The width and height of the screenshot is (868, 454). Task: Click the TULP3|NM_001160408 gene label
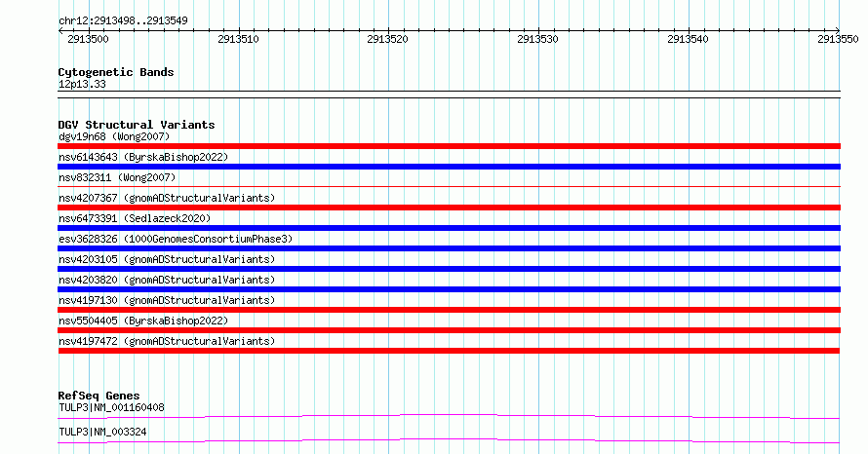(x=111, y=407)
